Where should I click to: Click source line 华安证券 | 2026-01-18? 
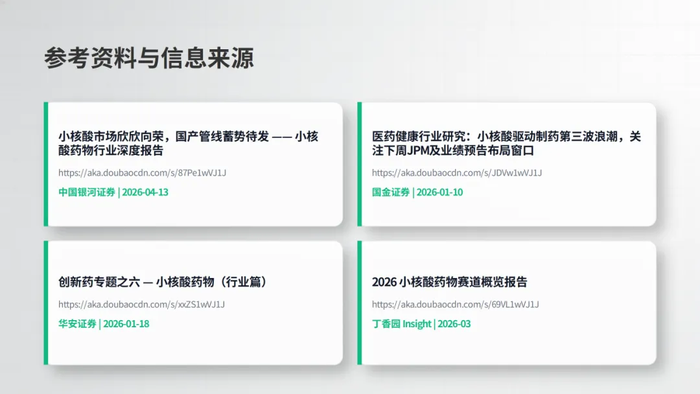(104, 324)
